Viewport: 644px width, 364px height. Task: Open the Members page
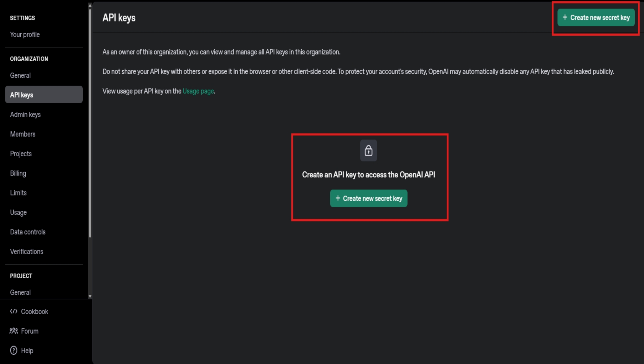point(23,134)
